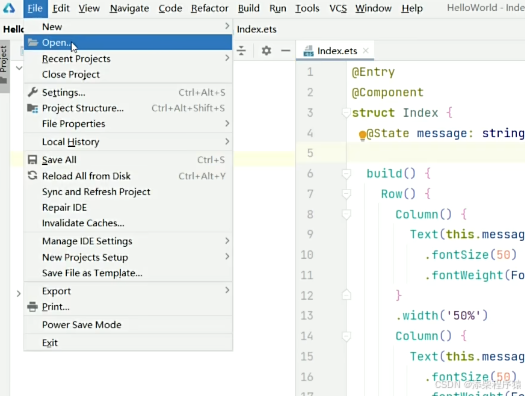The height and width of the screenshot is (396, 525).
Task: Click the @Component decorator on line 2
Action: [x=387, y=92]
